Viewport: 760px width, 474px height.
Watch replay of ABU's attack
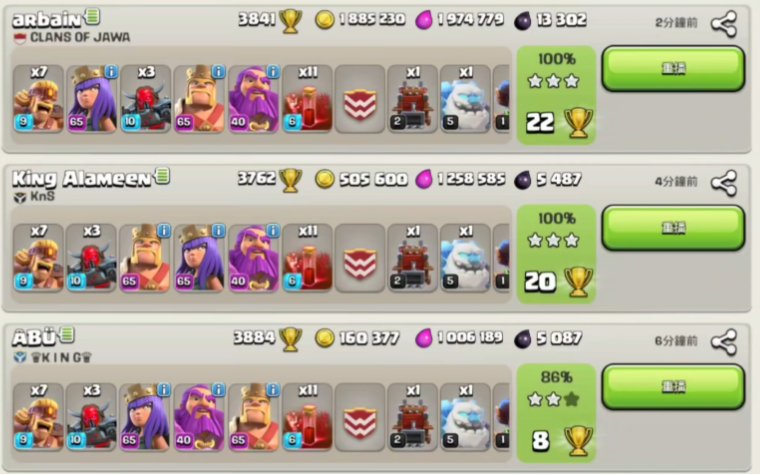(x=673, y=386)
